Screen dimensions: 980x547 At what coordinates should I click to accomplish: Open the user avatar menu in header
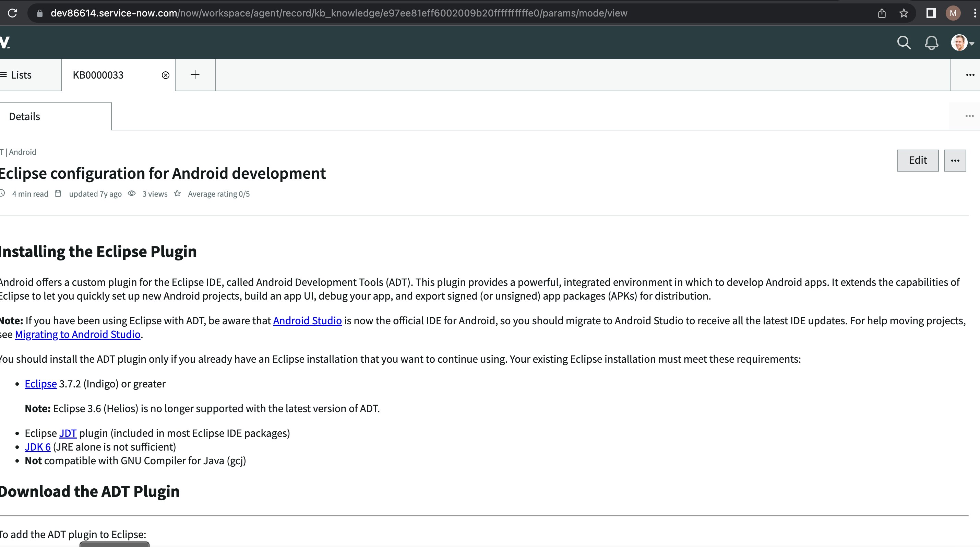[x=963, y=43]
